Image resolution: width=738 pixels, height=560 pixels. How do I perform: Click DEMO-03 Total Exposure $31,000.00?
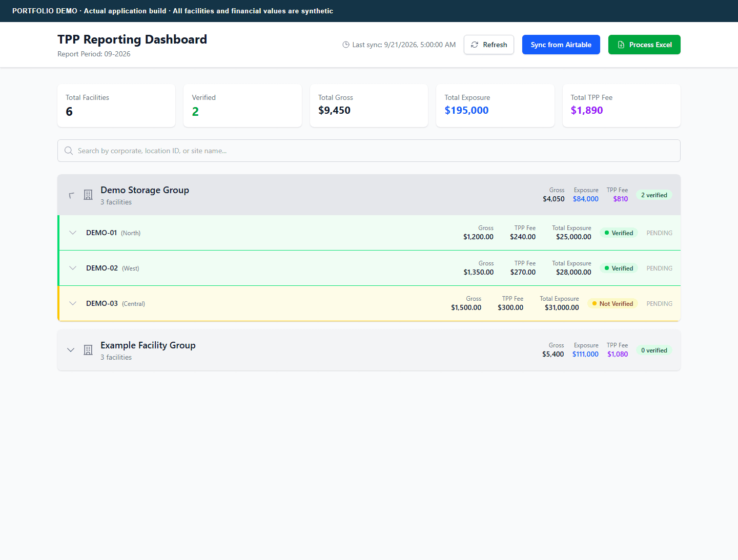pyautogui.click(x=562, y=307)
